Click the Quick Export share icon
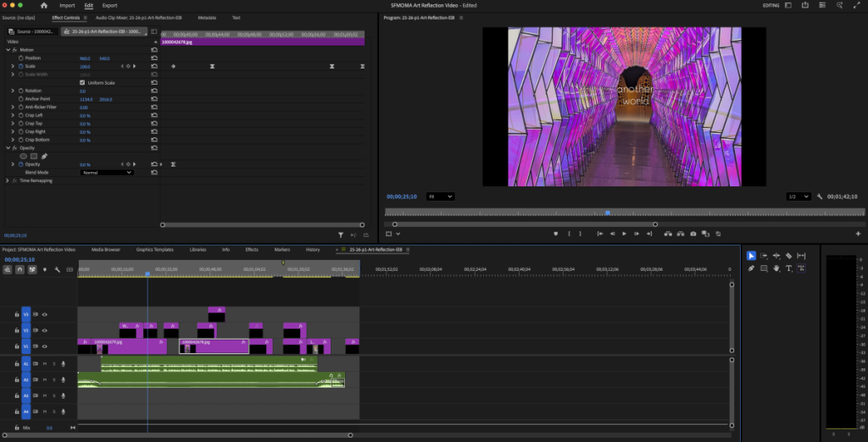This screenshot has height=442, width=868. pyautogui.click(x=805, y=5)
